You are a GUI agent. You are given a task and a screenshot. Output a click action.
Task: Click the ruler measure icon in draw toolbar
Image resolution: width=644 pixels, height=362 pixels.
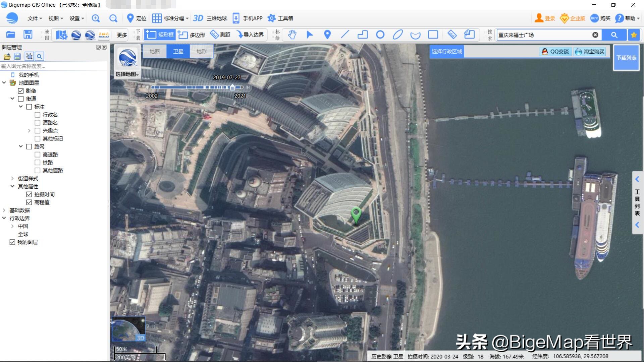coord(452,35)
